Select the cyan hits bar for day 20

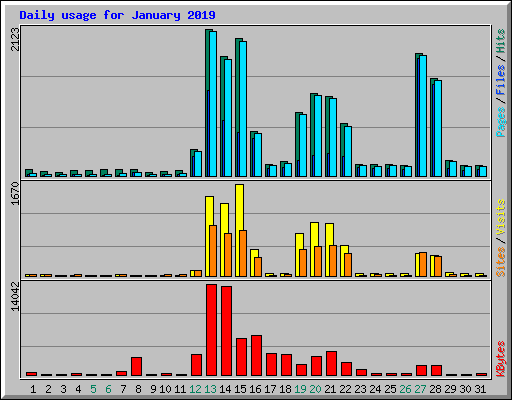point(318,136)
